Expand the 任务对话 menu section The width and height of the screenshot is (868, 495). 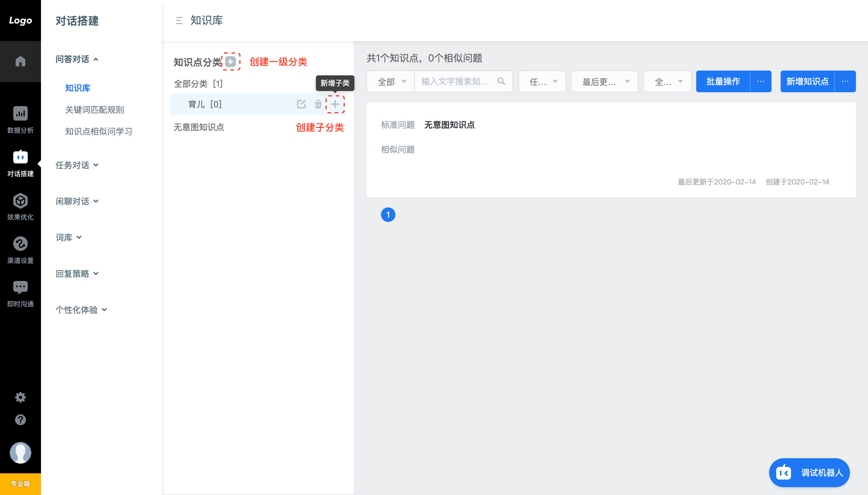tap(77, 165)
